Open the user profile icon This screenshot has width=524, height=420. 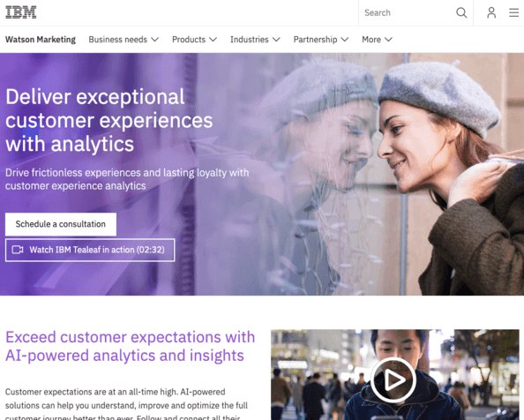click(x=491, y=12)
